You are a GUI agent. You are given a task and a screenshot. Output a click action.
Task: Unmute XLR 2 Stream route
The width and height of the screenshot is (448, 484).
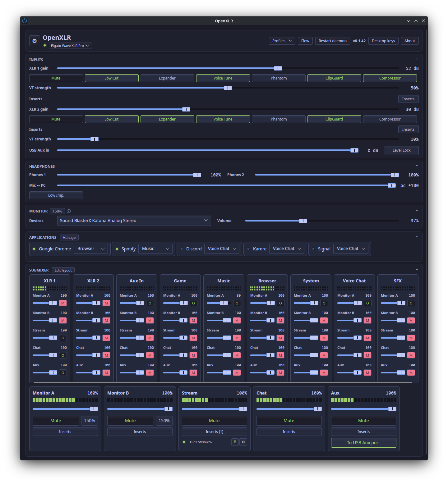click(106, 338)
